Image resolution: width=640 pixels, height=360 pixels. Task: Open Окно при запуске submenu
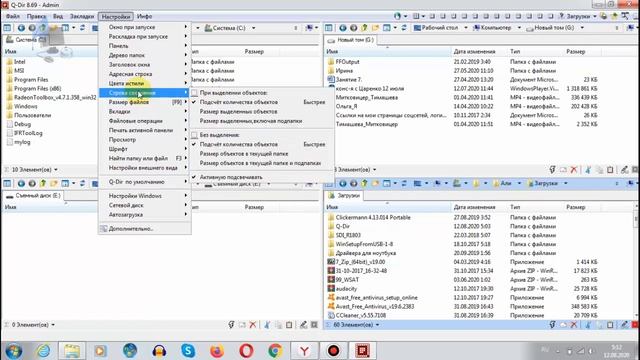pos(144,27)
